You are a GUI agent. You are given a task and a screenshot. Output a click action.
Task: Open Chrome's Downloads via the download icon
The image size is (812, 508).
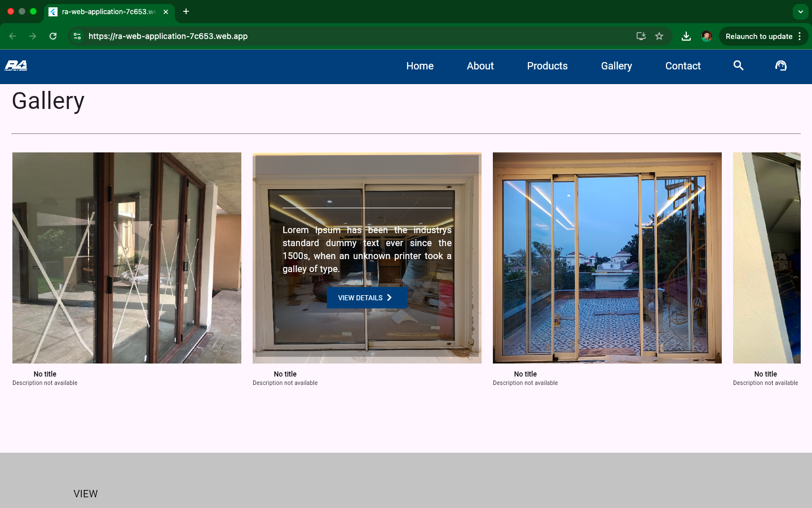coord(686,36)
